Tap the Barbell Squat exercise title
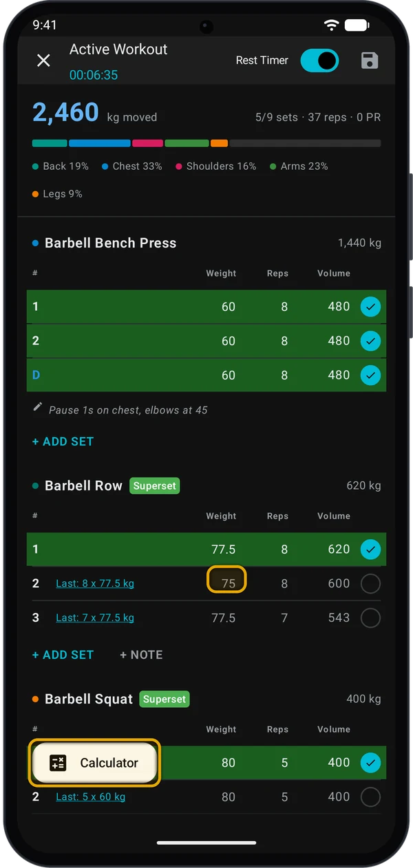This screenshot has width=413, height=868. [89, 699]
